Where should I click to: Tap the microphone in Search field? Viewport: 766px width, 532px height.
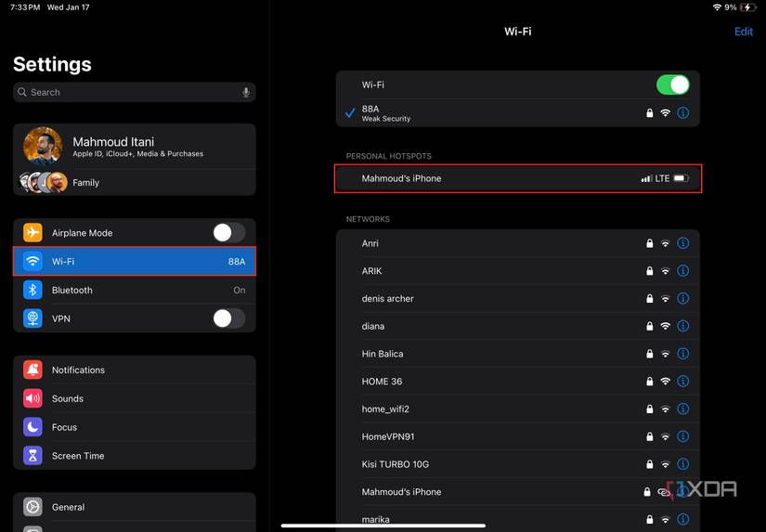tap(246, 92)
